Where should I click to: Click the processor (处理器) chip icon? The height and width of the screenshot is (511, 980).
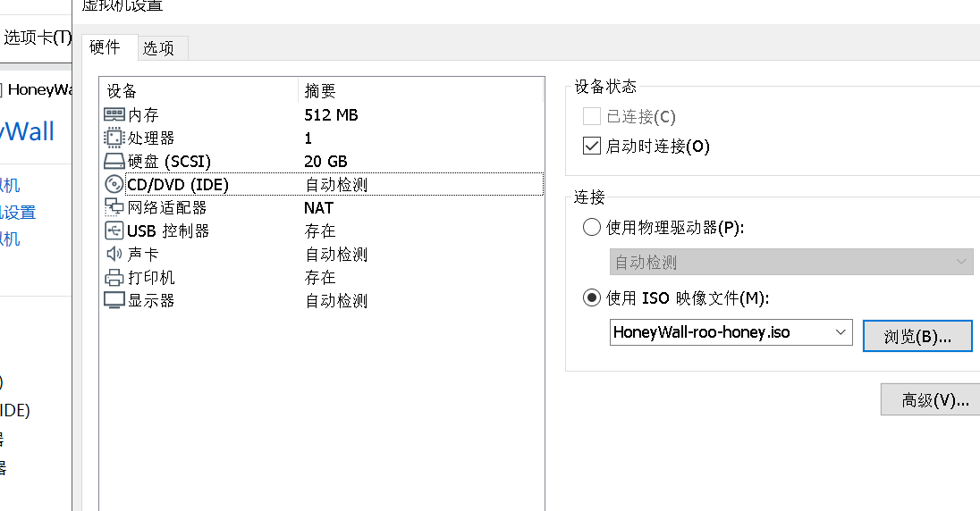[x=114, y=138]
